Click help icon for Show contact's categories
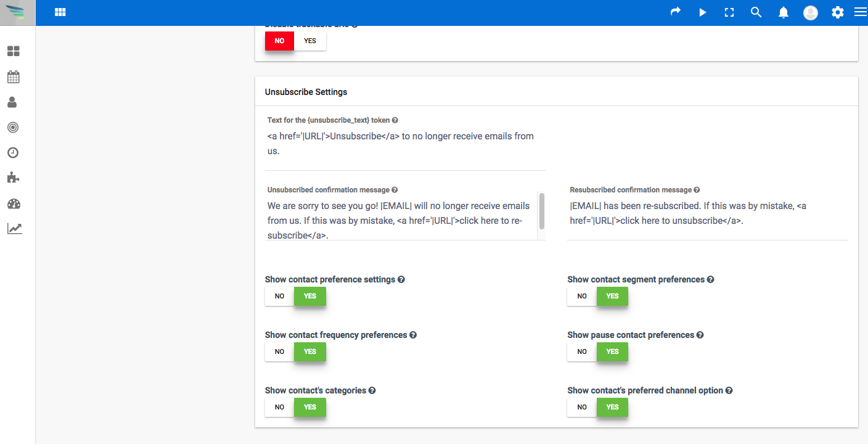 click(x=372, y=390)
